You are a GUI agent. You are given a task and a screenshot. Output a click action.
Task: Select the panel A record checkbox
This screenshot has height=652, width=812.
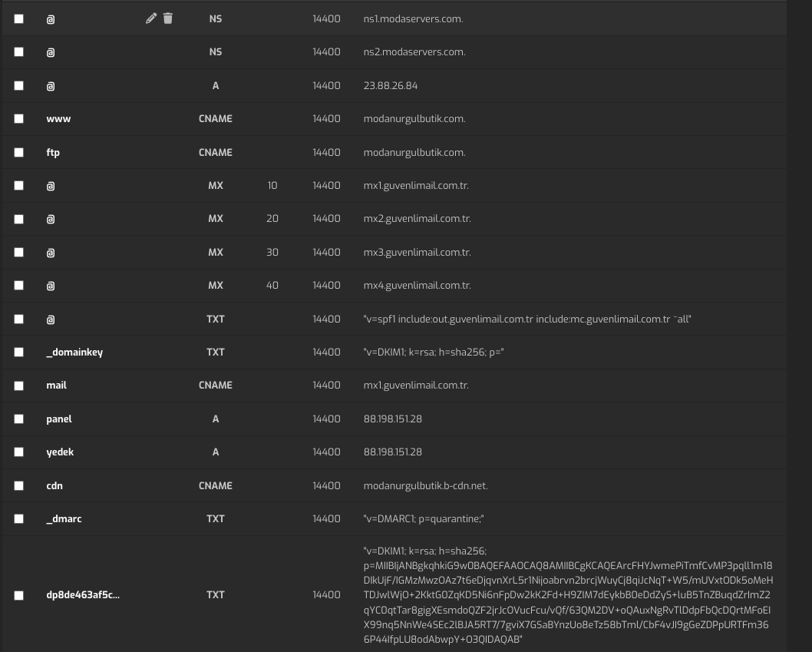[18, 419]
